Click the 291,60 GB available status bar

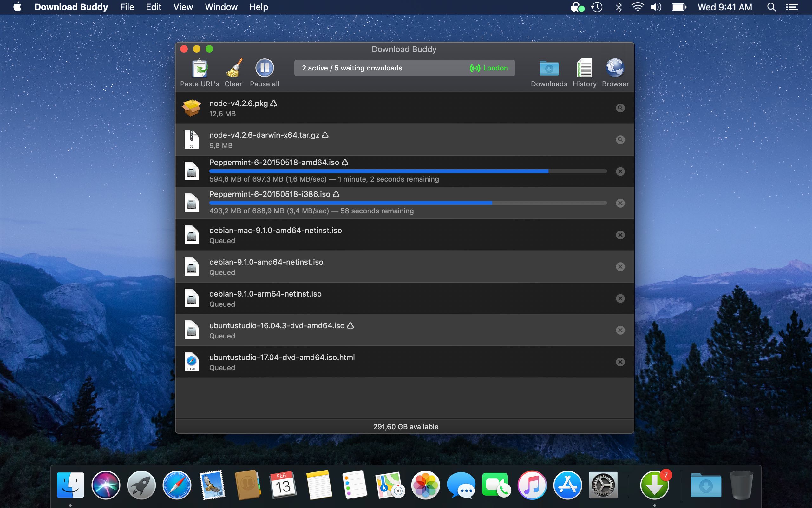405,427
